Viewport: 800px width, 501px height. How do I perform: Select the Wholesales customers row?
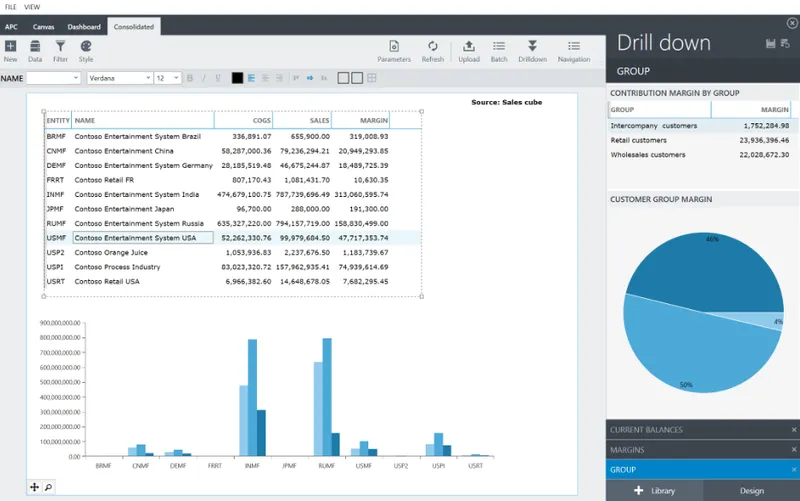pos(700,155)
